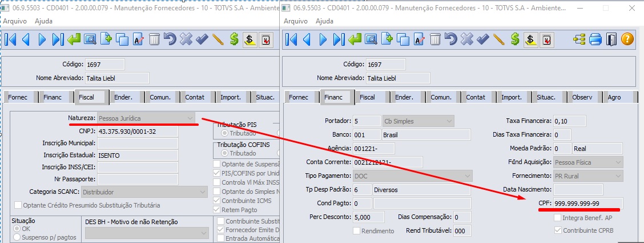Switch to Situac. tab in right window

(547, 97)
